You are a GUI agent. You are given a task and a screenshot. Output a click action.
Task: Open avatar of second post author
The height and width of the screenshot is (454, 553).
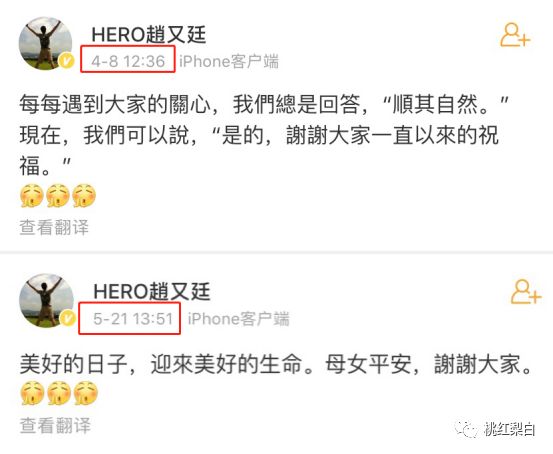46,300
